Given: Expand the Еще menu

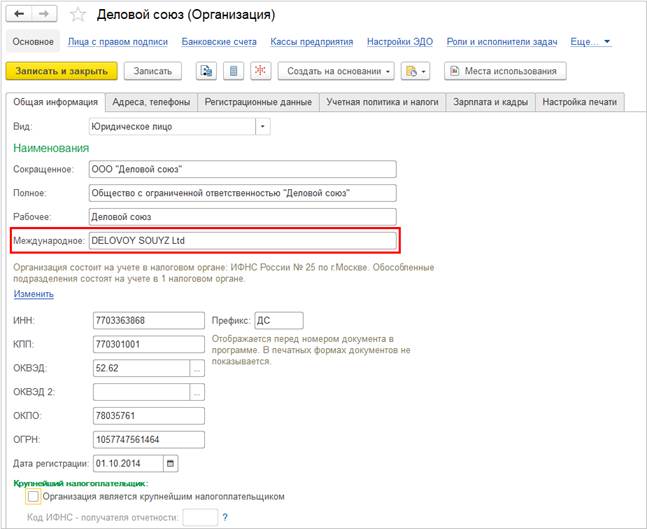Looking at the screenshot, I should [x=590, y=42].
